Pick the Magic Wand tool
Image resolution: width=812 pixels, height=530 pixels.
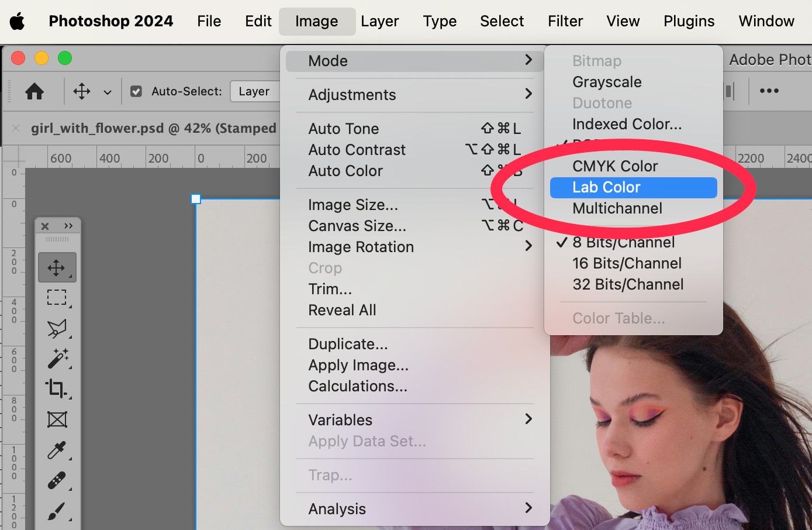coord(57,359)
